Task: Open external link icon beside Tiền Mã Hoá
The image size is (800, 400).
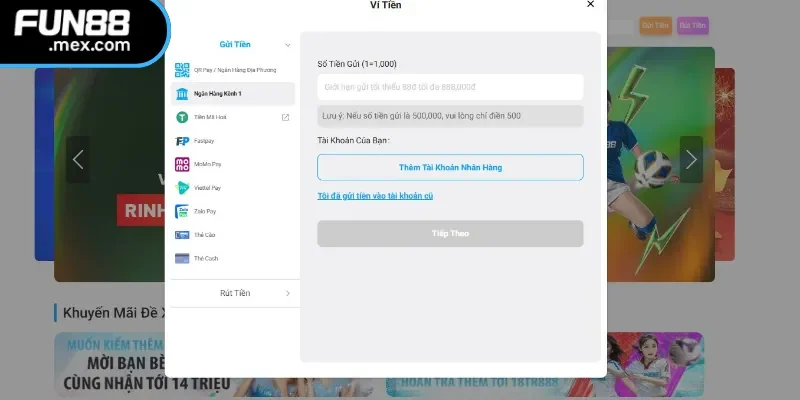Action: pos(286,117)
